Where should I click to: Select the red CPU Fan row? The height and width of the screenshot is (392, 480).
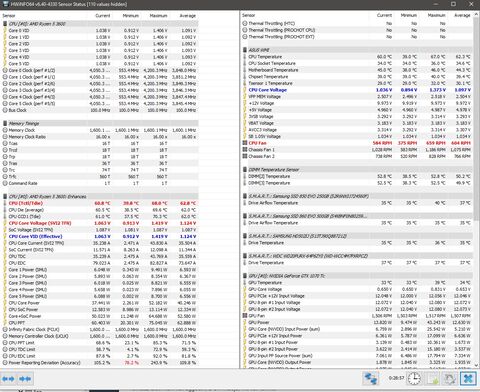point(357,143)
